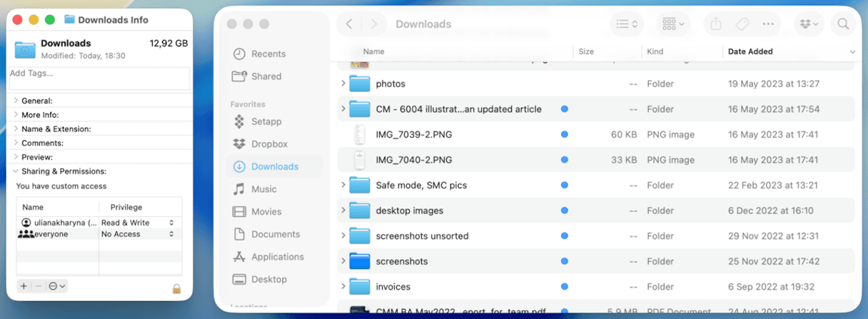Expand the photos folder row

(x=343, y=84)
